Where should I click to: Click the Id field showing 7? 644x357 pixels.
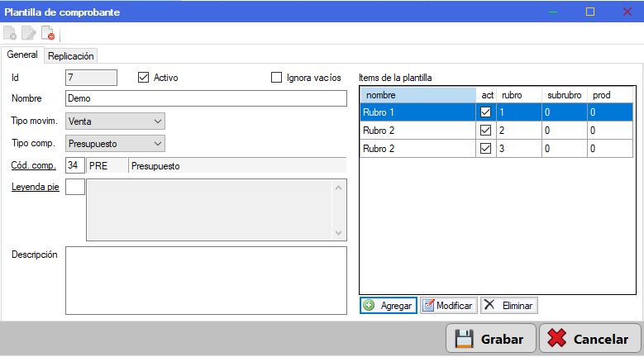[91, 78]
